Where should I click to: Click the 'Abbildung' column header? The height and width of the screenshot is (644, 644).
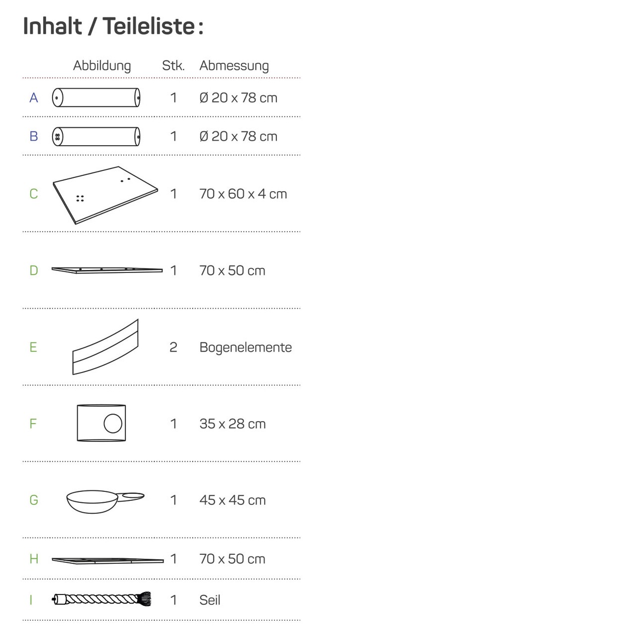coord(102,65)
